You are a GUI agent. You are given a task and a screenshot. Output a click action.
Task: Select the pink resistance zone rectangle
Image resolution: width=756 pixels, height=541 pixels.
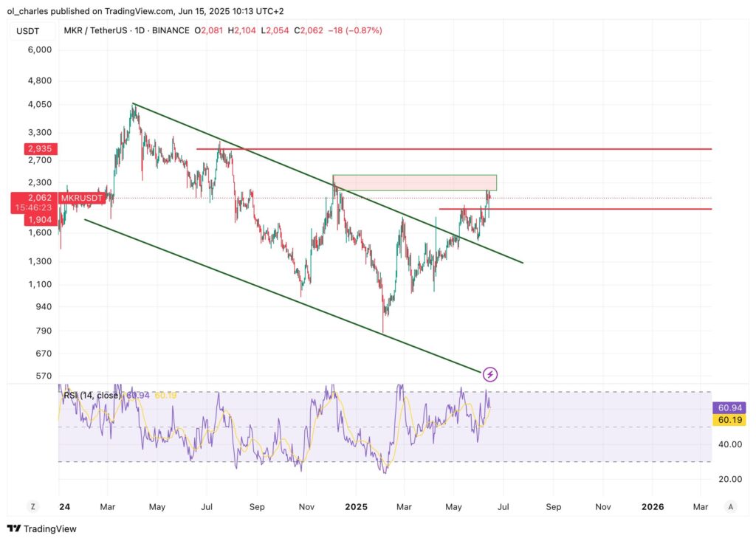point(414,182)
